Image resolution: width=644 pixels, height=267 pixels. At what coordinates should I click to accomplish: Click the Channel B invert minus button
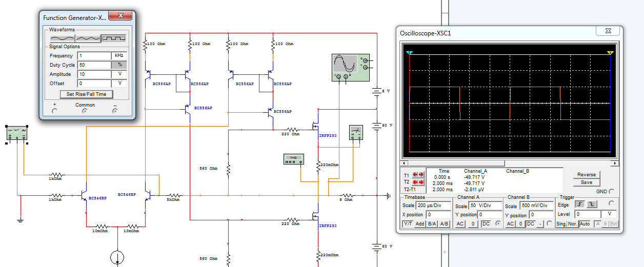click(540, 224)
